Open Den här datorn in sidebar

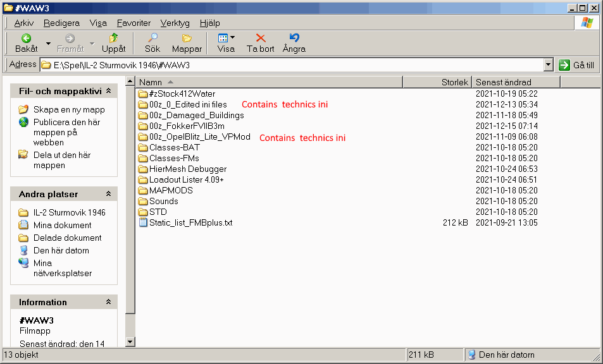point(61,250)
